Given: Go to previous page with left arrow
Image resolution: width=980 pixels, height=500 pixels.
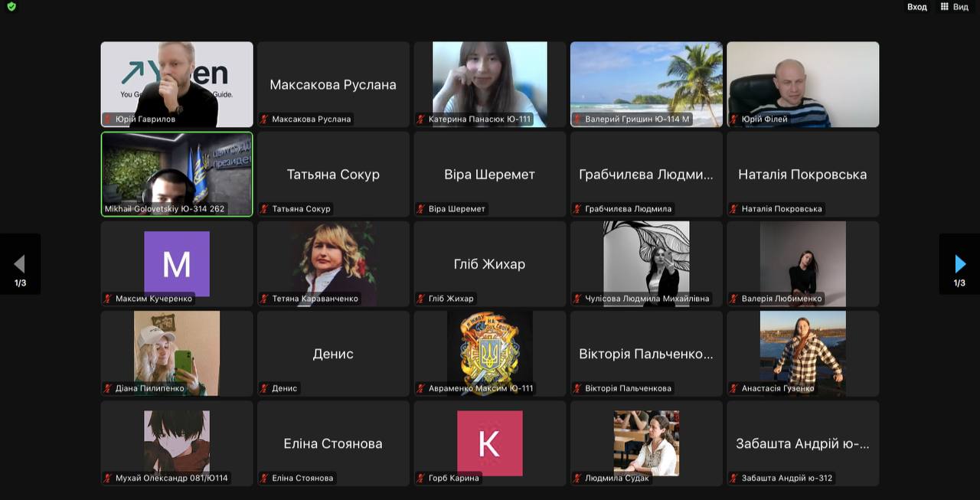Looking at the screenshot, I should [20, 264].
